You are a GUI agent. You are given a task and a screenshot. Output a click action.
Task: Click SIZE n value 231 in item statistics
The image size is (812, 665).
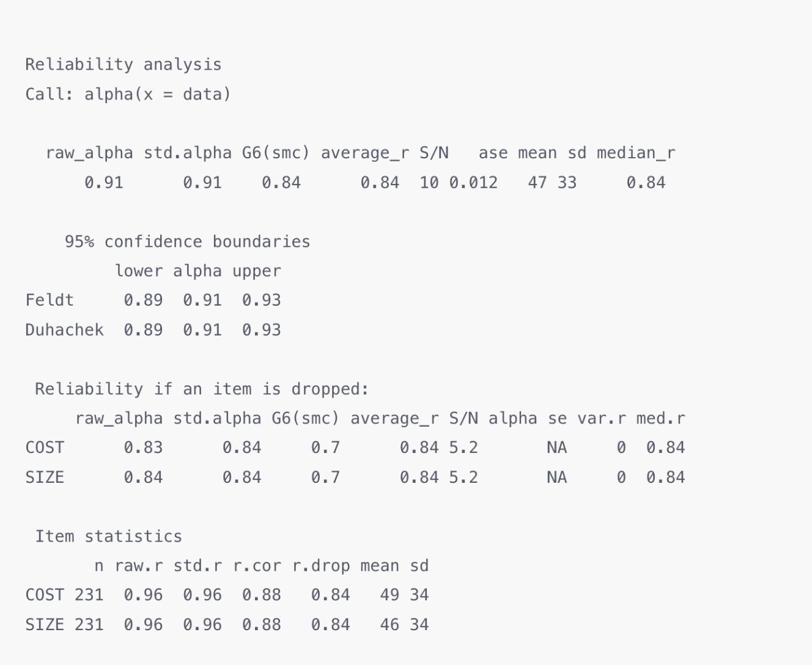[x=89, y=625]
